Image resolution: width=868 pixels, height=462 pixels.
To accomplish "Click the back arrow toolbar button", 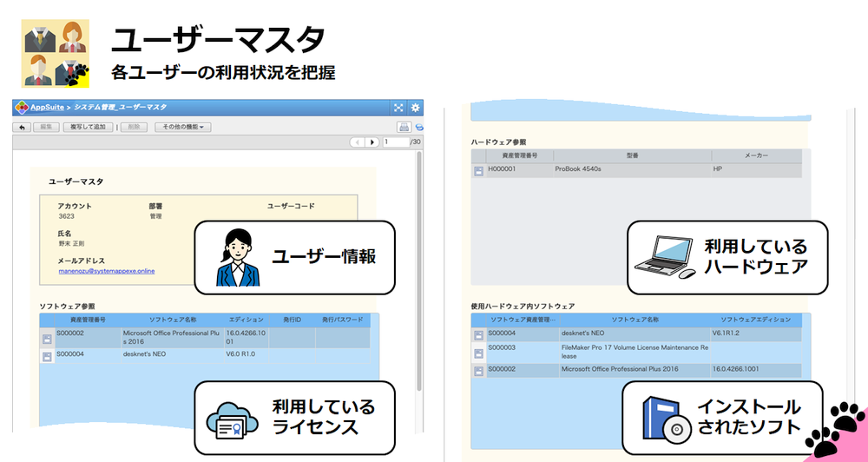I will pos(22,127).
